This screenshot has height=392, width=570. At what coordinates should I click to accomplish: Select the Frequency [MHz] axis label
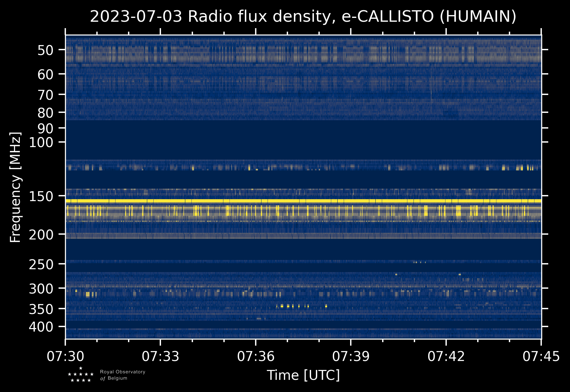pyautogui.click(x=15, y=187)
